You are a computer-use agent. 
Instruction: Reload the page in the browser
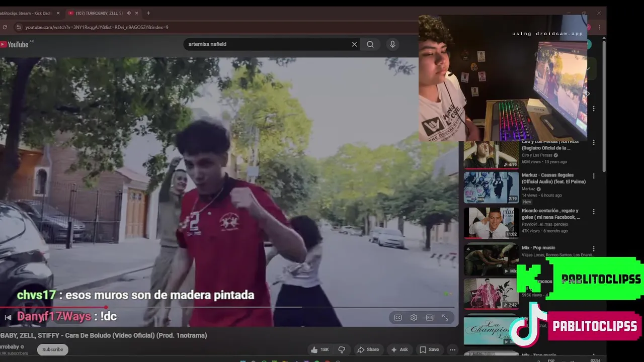(5, 27)
